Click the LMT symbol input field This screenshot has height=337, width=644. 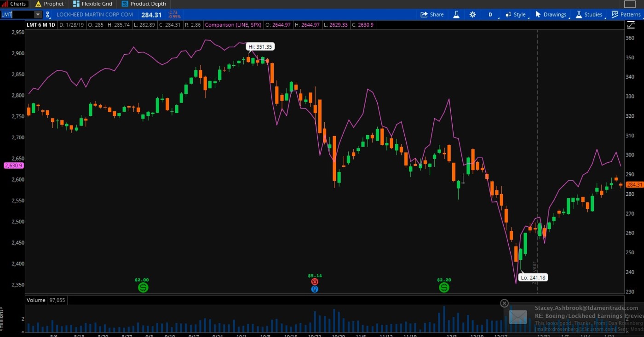coord(17,15)
